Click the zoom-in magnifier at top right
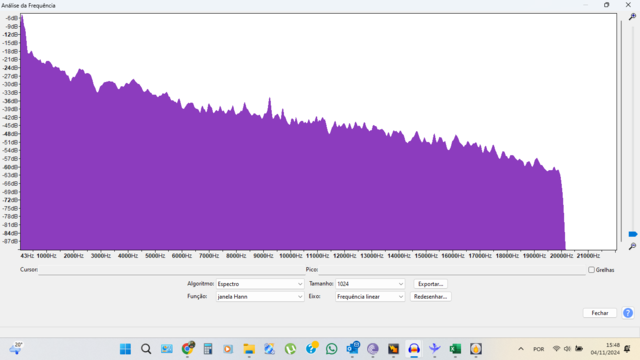This screenshot has width=640, height=360. 632,17
